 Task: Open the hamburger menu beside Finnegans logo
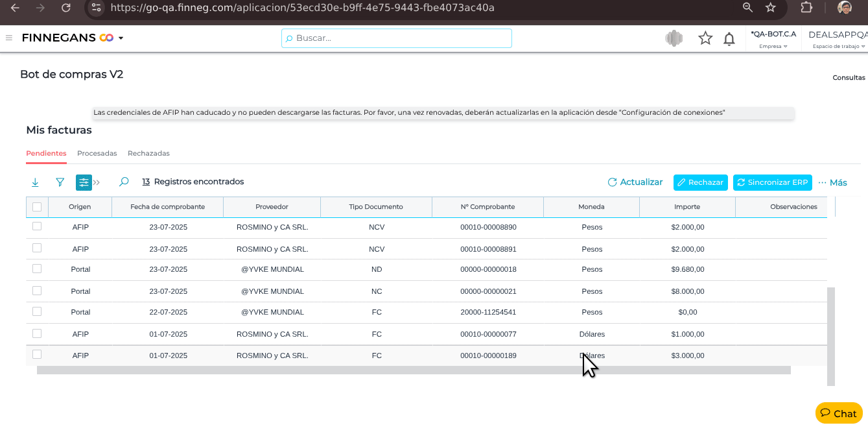tap(9, 38)
